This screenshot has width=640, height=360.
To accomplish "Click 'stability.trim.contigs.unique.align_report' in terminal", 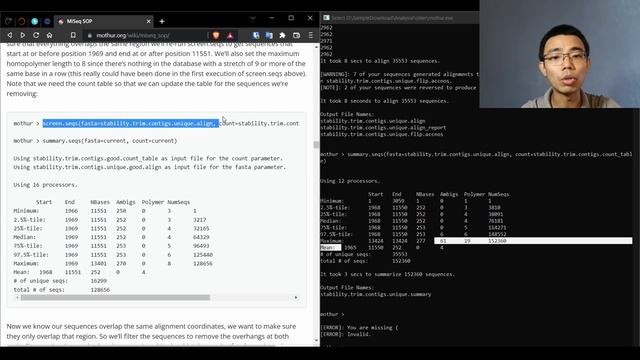I will [383, 127].
